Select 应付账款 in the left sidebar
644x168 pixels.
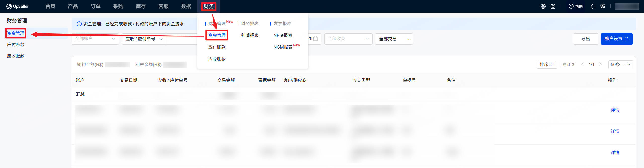(16, 45)
